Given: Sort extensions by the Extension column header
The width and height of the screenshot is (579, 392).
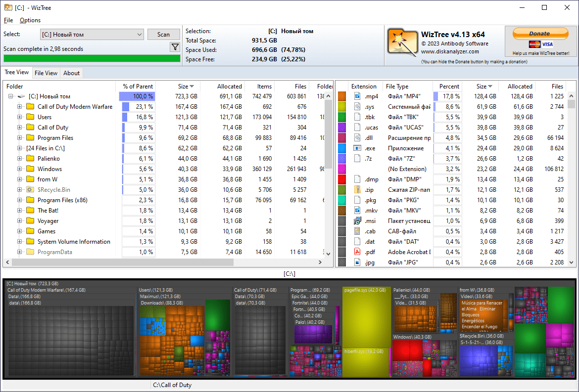Looking at the screenshot, I should (364, 87).
